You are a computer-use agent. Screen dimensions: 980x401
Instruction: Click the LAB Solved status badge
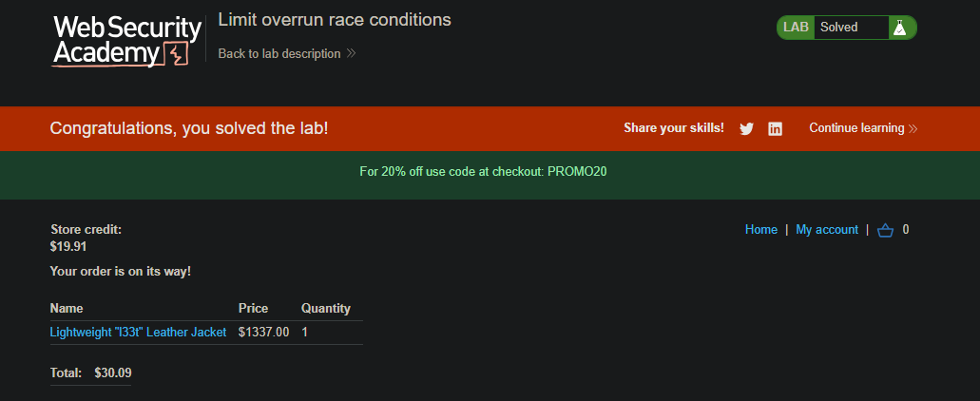tap(846, 28)
